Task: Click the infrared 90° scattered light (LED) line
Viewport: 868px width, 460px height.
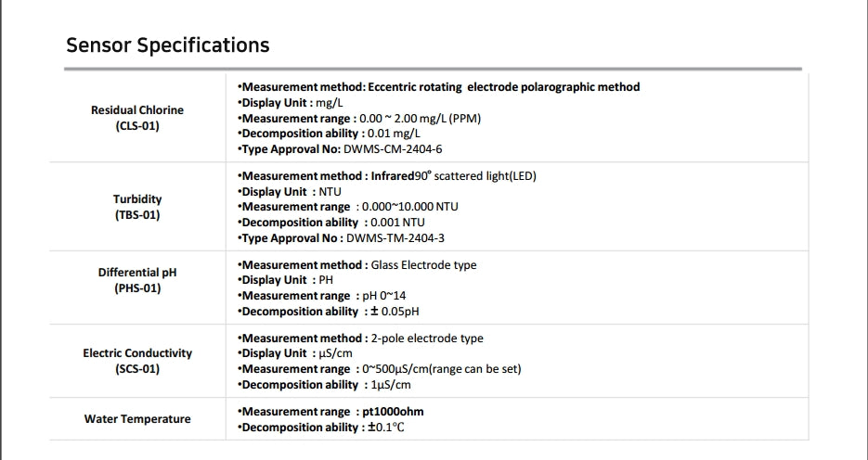Action: (x=387, y=176)
